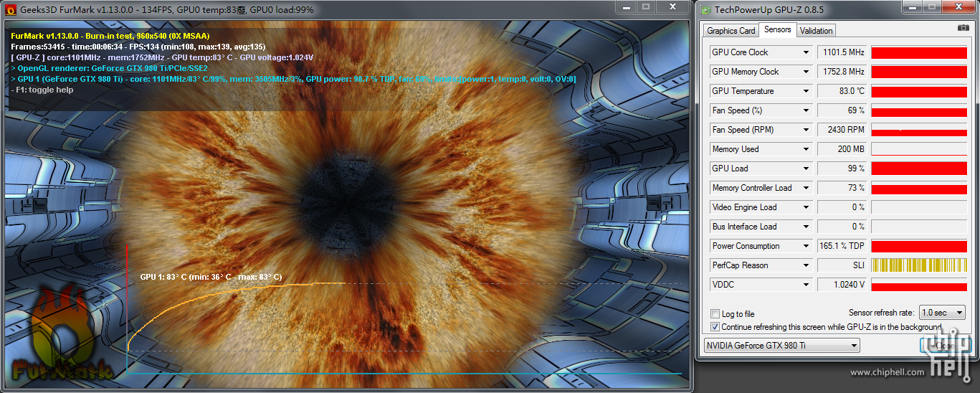Screen dimensions: 980x393
Task: Click the 200 MB memory used value
Action: click(843, 149)
